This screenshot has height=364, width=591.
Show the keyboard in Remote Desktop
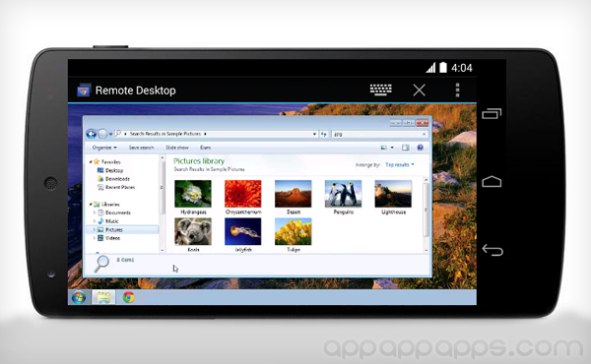[380, 90]
